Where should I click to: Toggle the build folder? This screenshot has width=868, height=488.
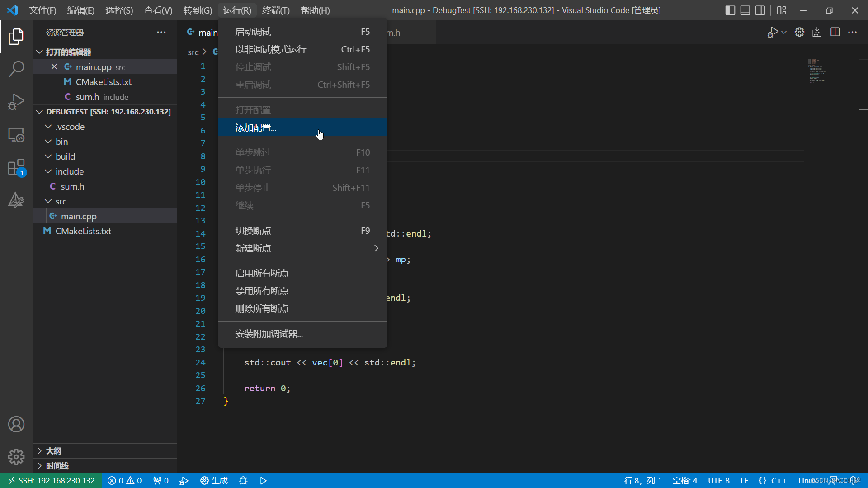pyautogui.click(x=105, y=156)
